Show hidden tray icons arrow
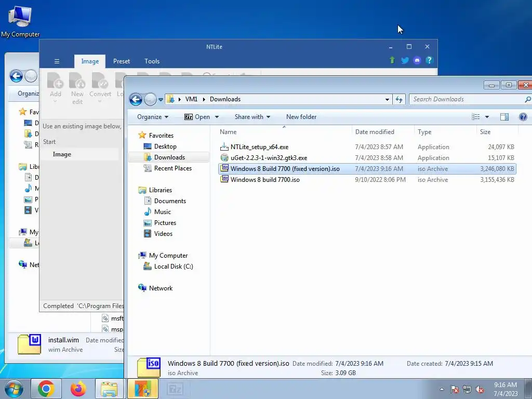The image size is (532, 399). click(442, 389)
